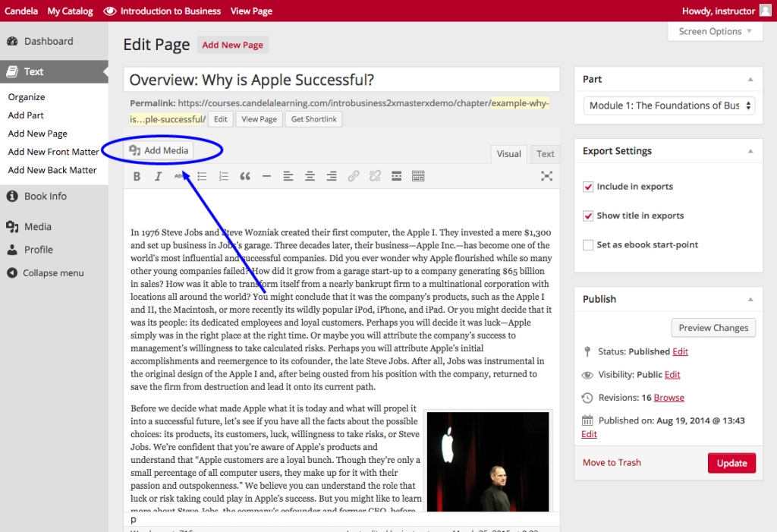Choose Add Part from the submenu

click(26, 115)
